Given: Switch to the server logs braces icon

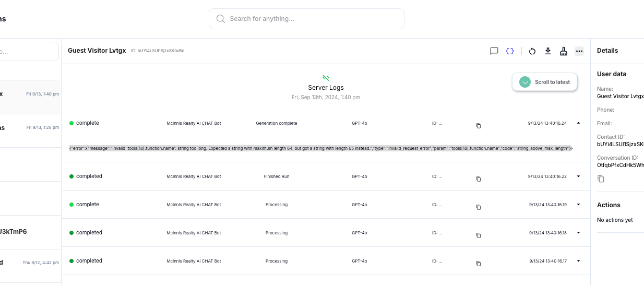Looking at the screenshot, I should click(510, 51).
